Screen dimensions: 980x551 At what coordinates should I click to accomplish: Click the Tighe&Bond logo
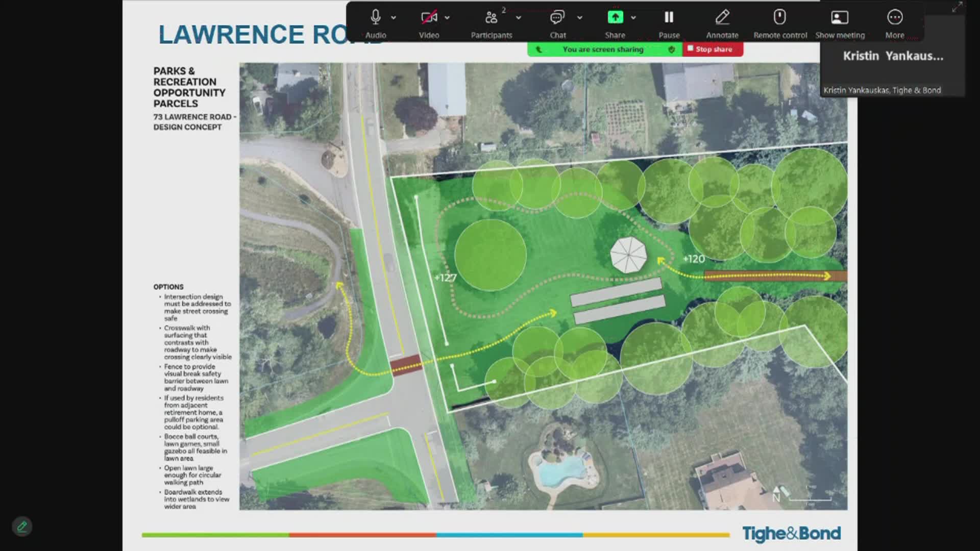click(791, 534)
